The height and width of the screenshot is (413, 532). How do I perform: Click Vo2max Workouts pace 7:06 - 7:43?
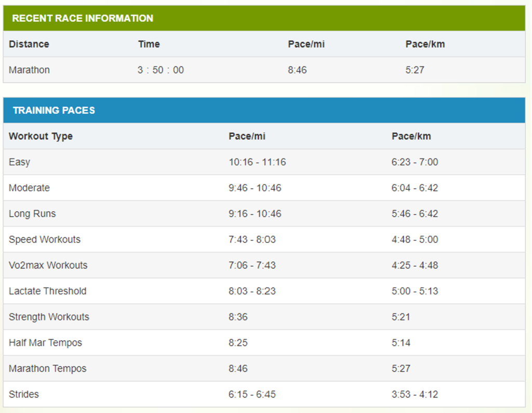click(x=252, y=265)
